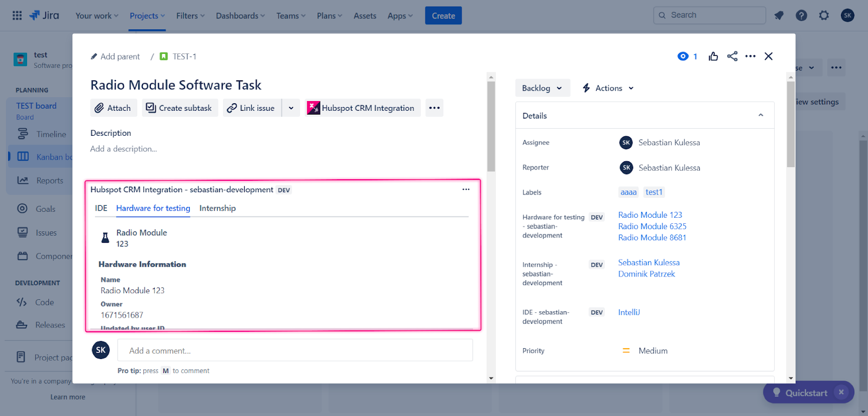The width and height of the screenshot is (868, 416).
Task: Click the issue description pane scrollbar
Action: (x=491, y=127)
